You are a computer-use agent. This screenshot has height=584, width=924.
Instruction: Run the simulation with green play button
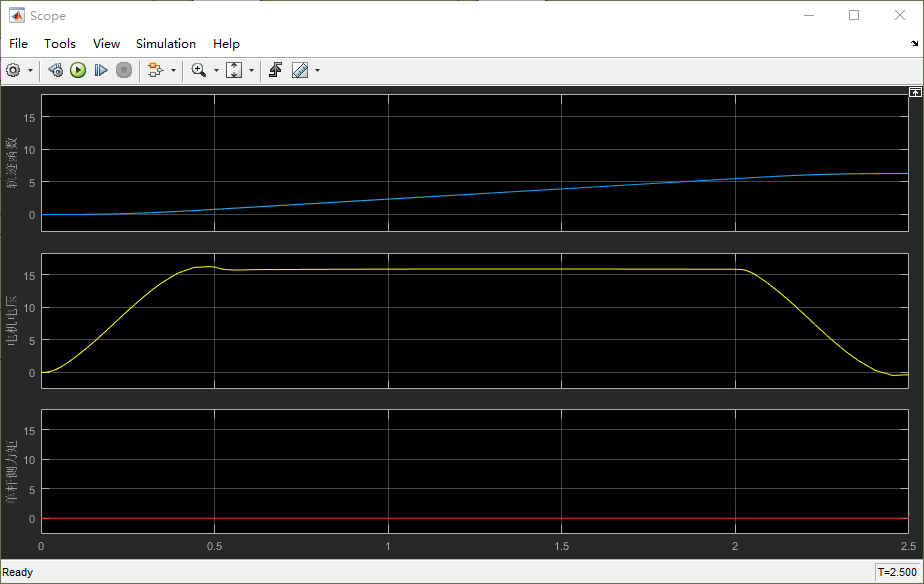point(78,70)
